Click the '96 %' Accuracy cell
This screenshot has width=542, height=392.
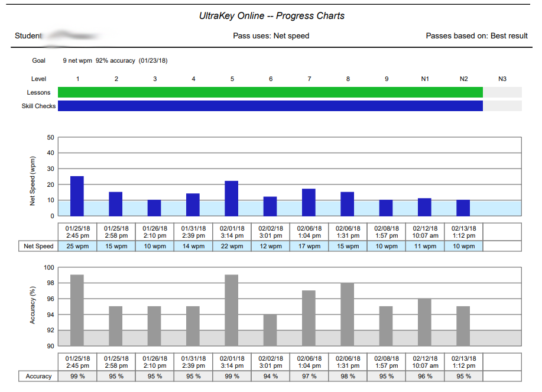[425, 376]
